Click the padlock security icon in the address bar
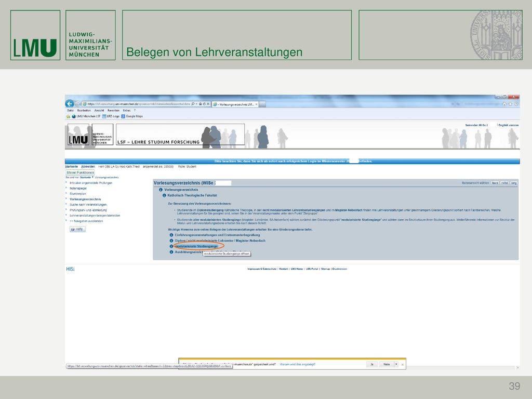 [201, 104]
